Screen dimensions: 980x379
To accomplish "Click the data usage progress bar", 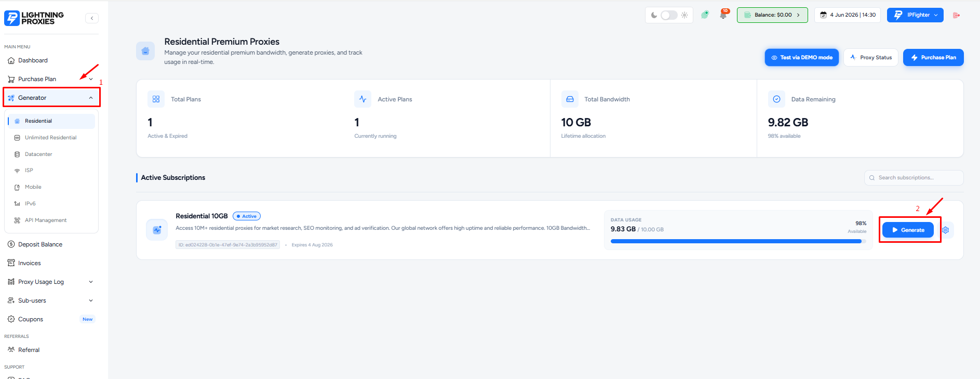I will tap(739, 241).
